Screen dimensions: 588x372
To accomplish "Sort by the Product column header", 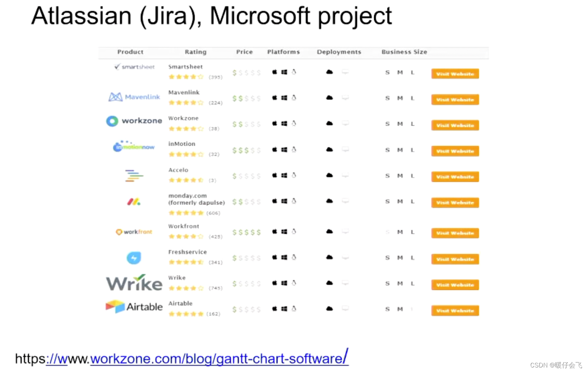I will point(130,52).
